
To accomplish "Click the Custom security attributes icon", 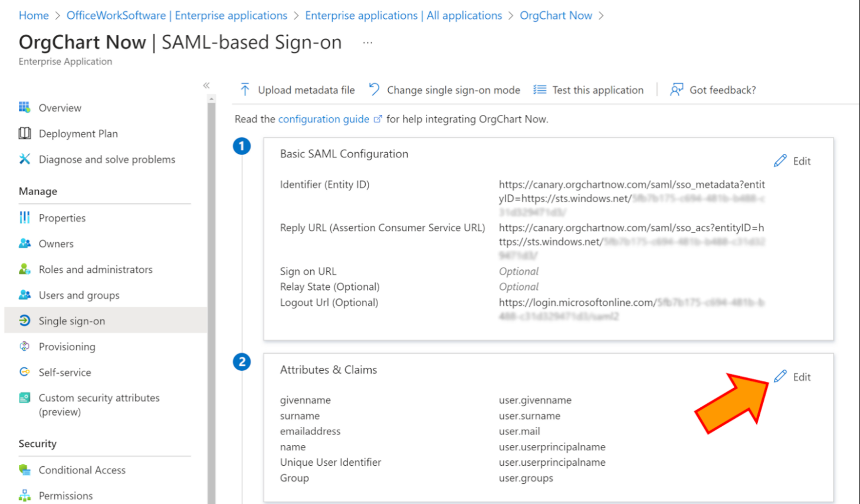I will 24,398.
